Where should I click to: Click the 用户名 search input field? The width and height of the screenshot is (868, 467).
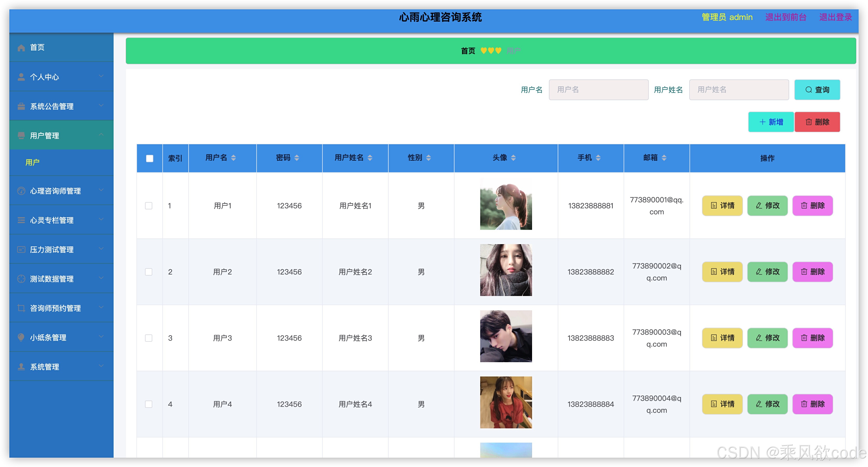(x=598, y=90)
